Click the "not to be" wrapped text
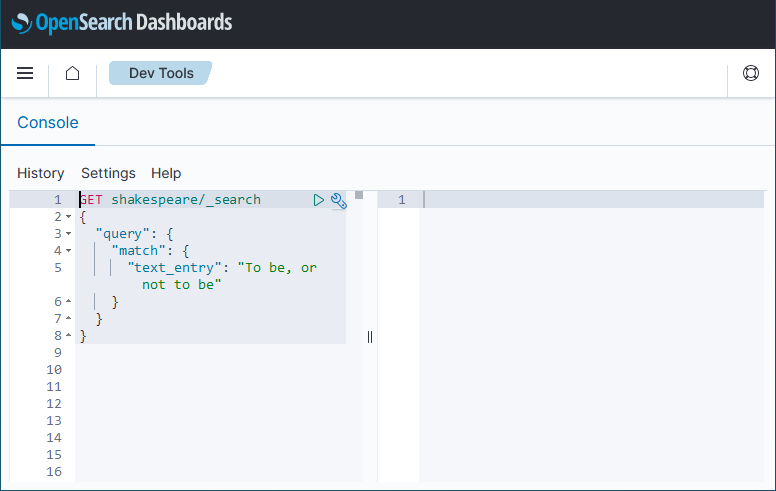Image resolution: width=776 pixels, height=491 pixels. 182,285
